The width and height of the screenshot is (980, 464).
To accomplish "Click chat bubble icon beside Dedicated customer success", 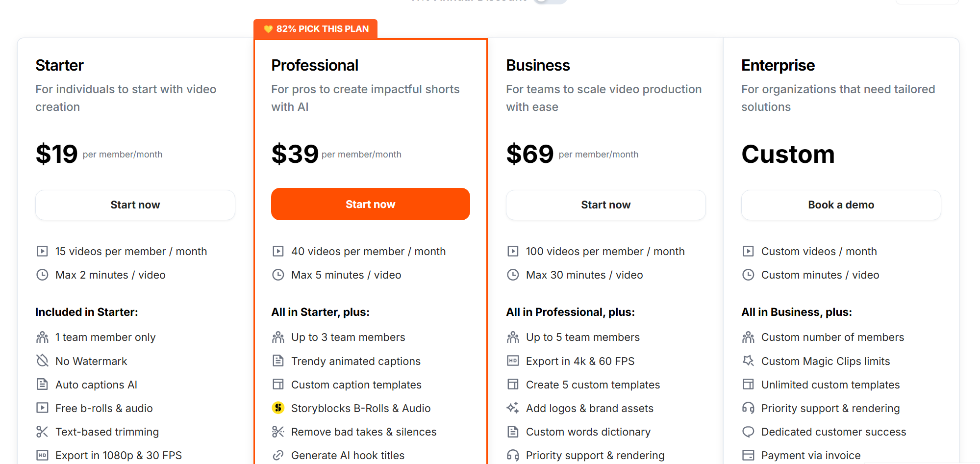I will [748, 432].
